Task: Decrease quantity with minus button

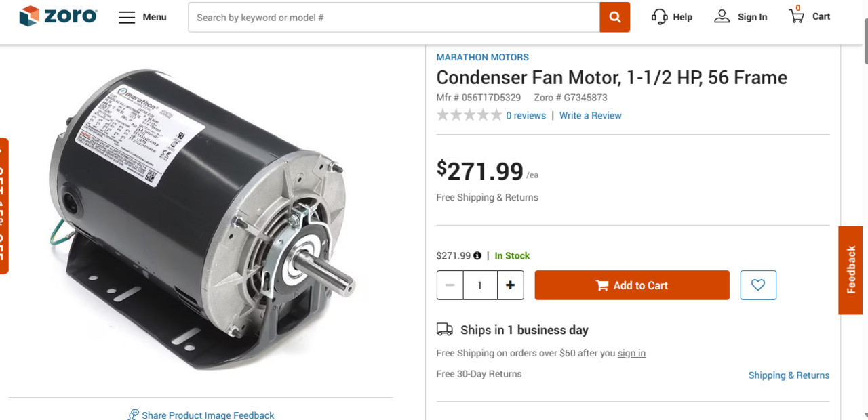Action: click(450, 285)
